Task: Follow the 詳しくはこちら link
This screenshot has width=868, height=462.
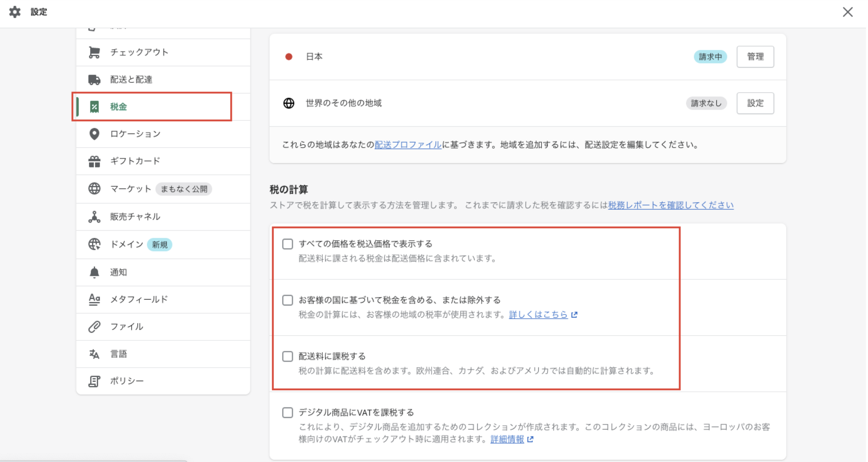Action: (538, 315)
